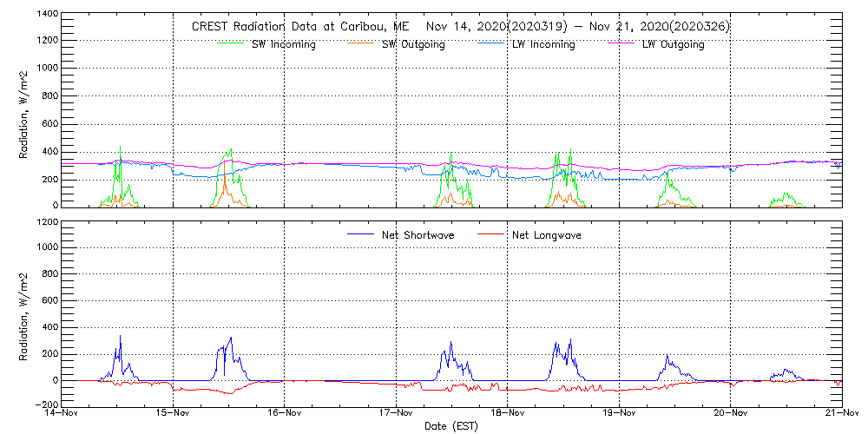Click the 16-Nov date tick label
868x434 pixels.
285,415
